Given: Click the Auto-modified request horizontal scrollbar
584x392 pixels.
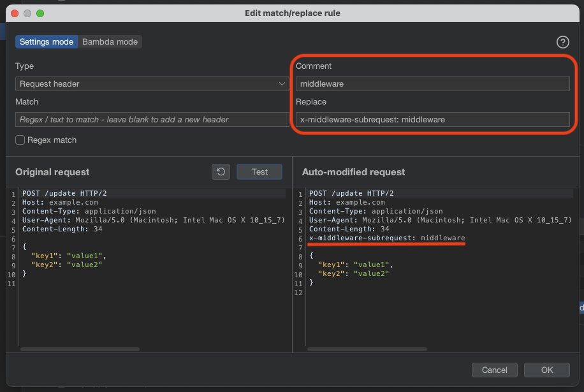Looking at the screenshot, I should [x=367, y=349].
